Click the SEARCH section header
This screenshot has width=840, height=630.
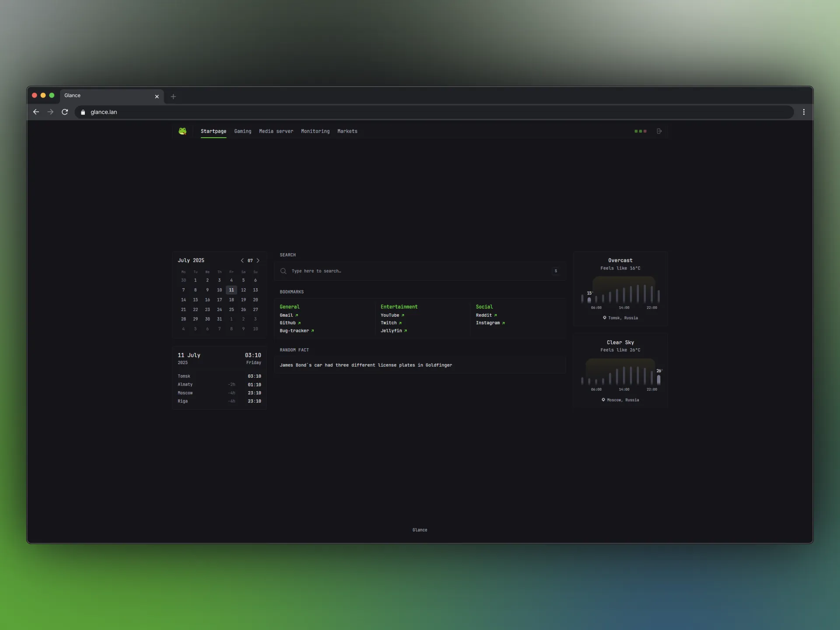288,255
